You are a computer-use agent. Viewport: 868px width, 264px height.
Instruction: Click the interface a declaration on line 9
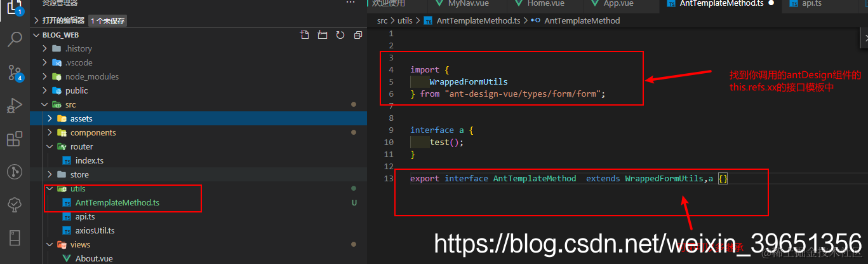442,130
